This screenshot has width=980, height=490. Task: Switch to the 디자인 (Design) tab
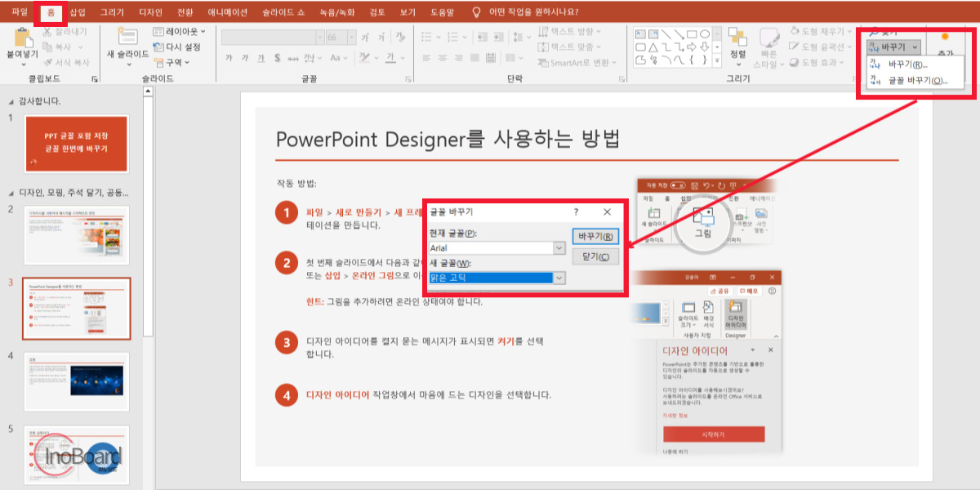[x=150, y=11]
